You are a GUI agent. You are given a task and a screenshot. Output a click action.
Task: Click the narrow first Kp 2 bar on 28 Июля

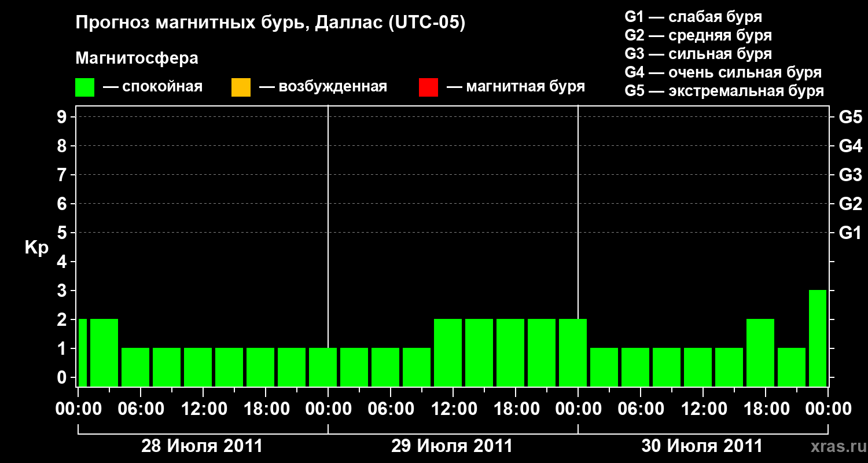click(83, 352)
